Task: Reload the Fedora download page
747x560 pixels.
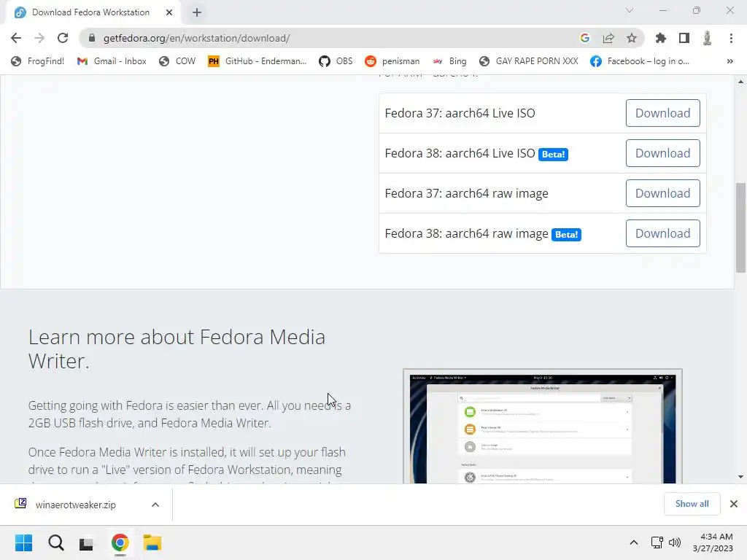Action: 63,38
